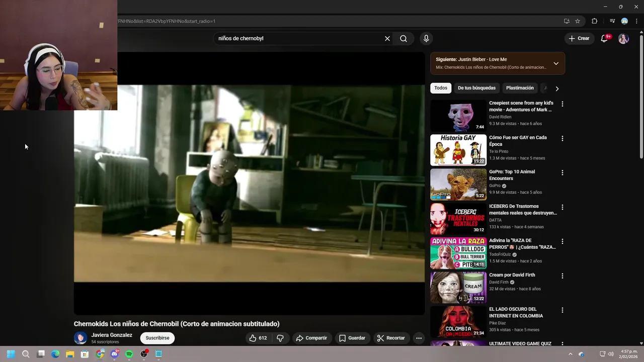Screen dimensions: 644x362
Task: Open options menu for ICEBERG video
Action: 562,207
